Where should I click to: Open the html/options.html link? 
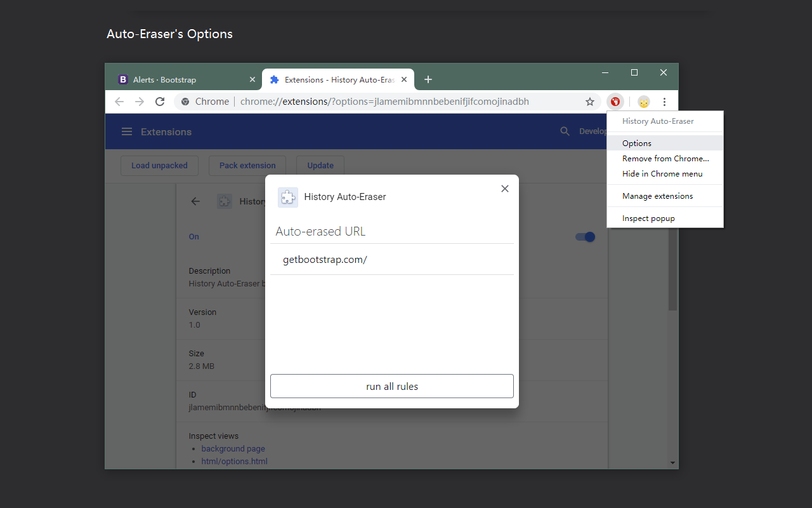click(x=234, y=461)
